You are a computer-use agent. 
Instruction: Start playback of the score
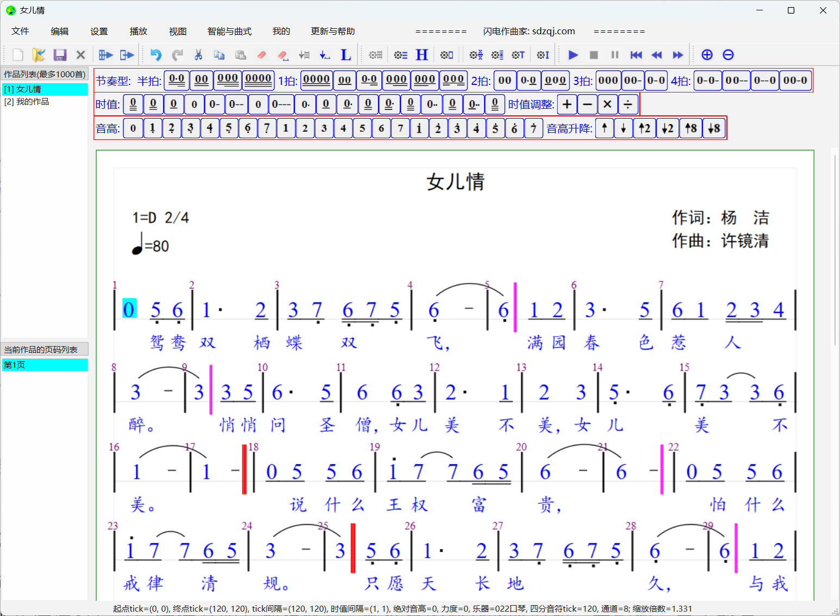coord(573,55)
